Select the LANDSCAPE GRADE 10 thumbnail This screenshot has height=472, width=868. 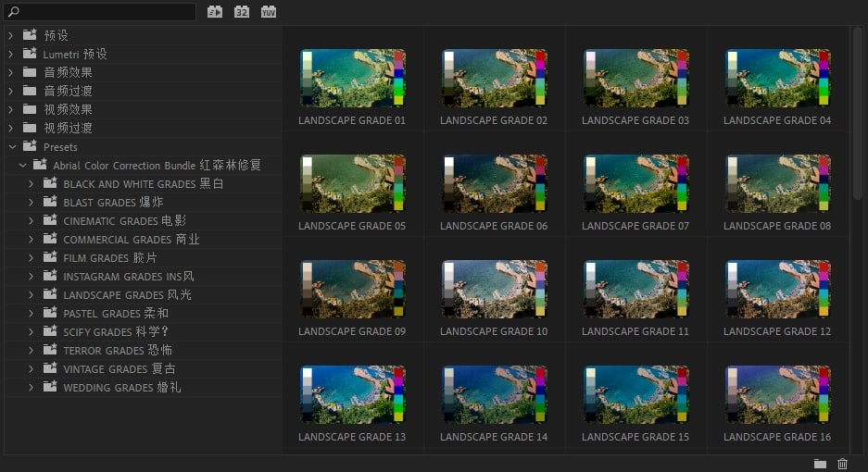coord(494,289)
